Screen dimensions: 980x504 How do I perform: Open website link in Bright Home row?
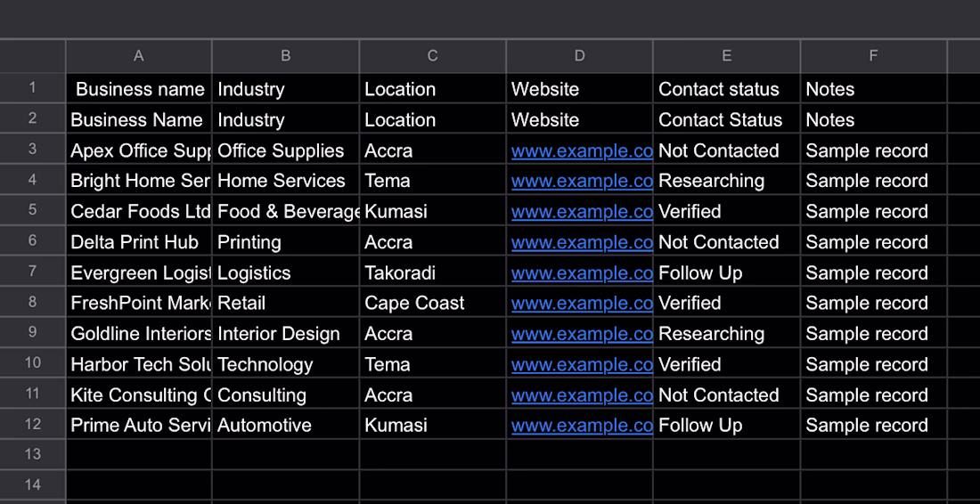coord(582,181)
